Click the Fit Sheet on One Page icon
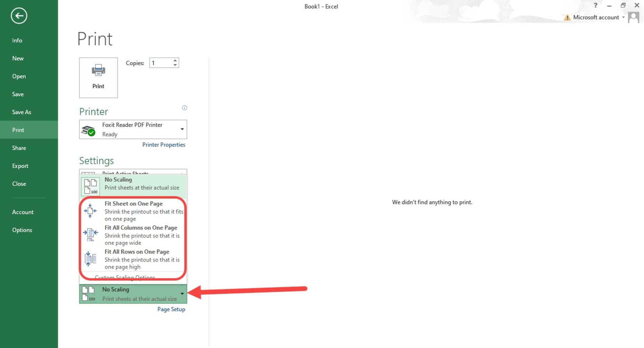This screenshot has height=348, width=644. point(90,211)
